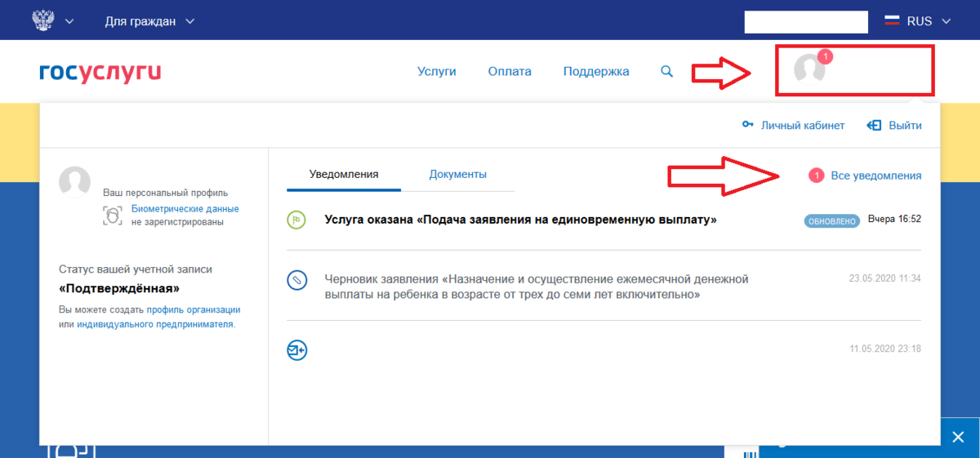Open the «Услуги» menu
Viewport: 980px width, 458px height.
436,72
